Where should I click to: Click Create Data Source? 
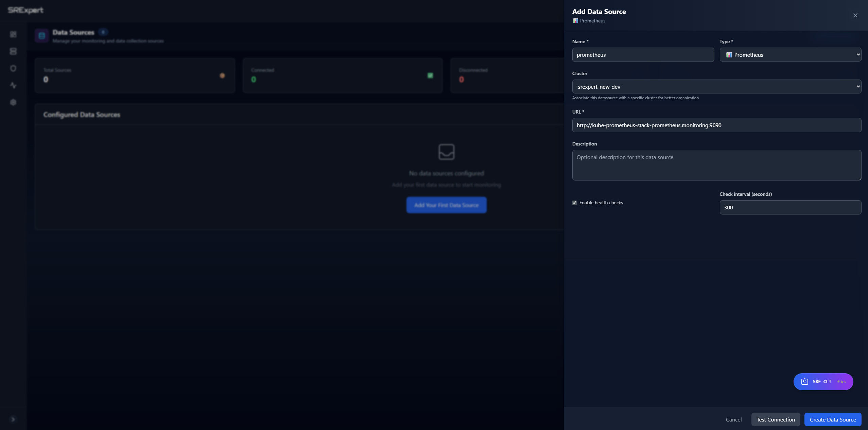coord(833,419)
